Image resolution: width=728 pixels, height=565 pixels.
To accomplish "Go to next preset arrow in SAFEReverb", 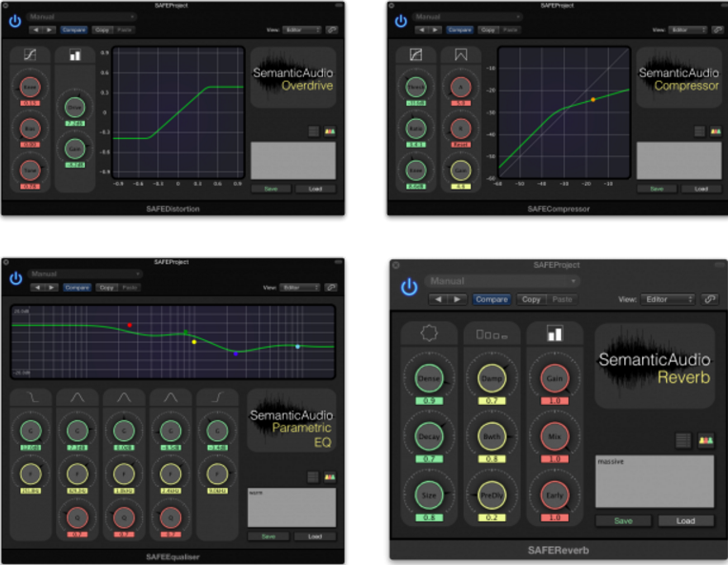I will (x=457, y=299).
